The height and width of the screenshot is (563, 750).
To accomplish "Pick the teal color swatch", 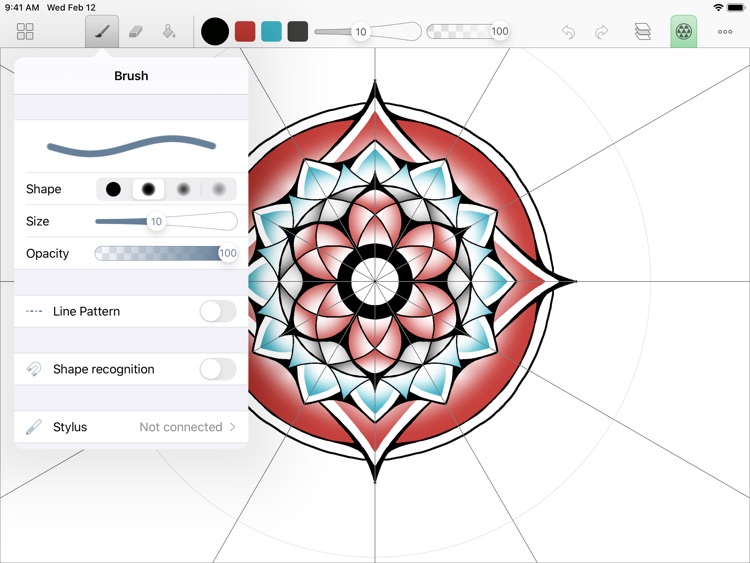I will 271,31.
